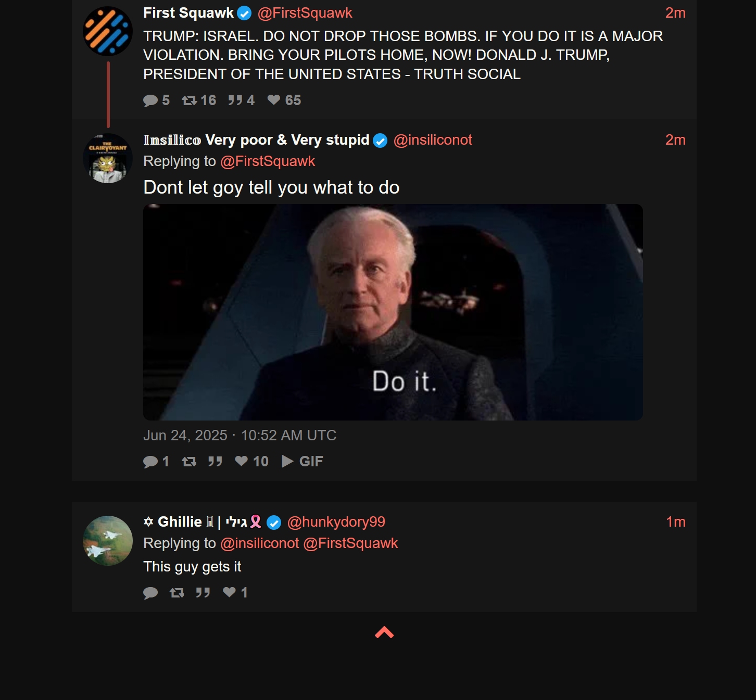Click the Jun 24, 2025 timestamp
Screen dimensions: 756x700
click(240, 435)
